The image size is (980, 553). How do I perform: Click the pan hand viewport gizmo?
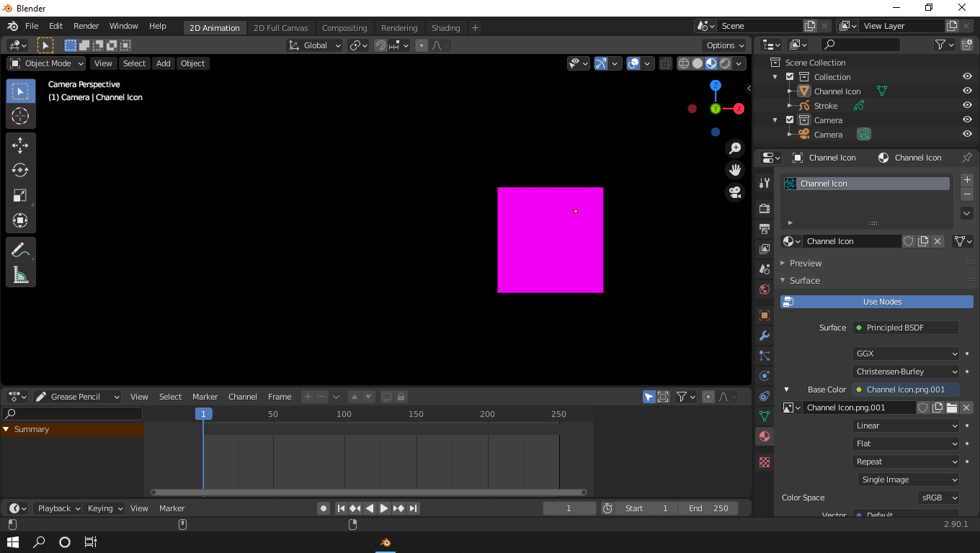(x=735, y=171)
